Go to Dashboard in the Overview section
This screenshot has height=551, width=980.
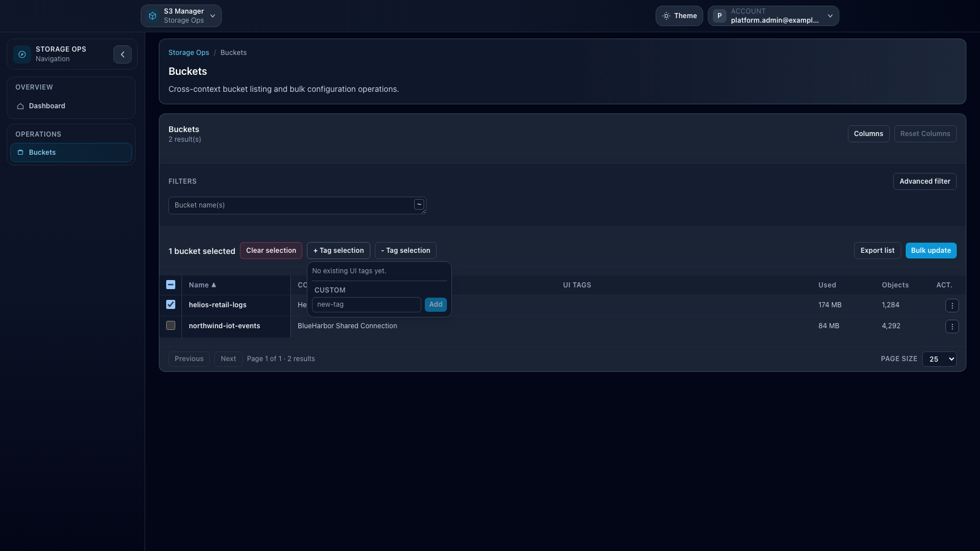(47, 105)
